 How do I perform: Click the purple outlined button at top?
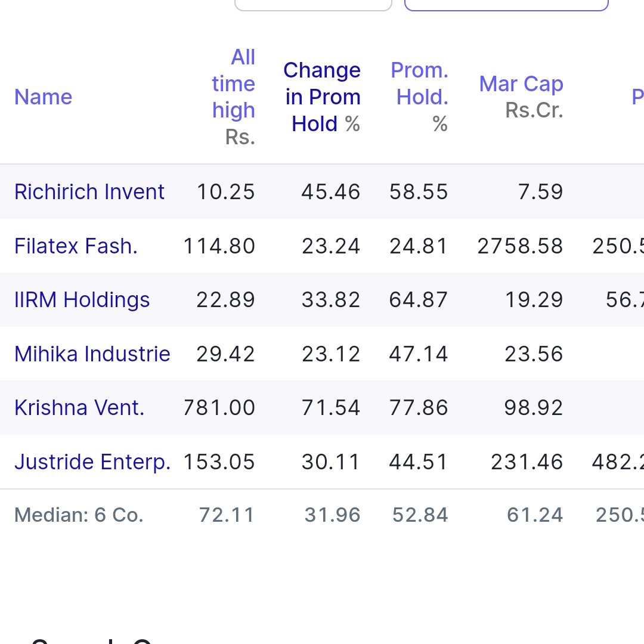click(x=506, y=5)
